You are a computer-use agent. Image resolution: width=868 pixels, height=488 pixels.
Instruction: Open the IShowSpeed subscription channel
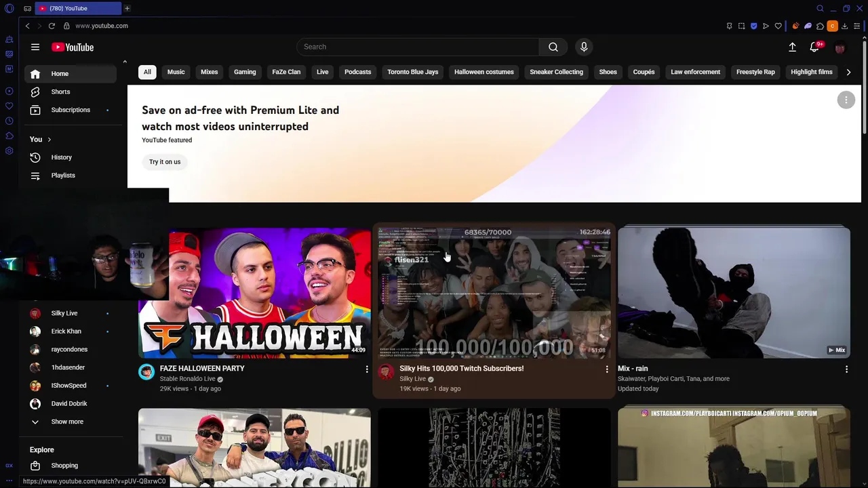[71, 386]
